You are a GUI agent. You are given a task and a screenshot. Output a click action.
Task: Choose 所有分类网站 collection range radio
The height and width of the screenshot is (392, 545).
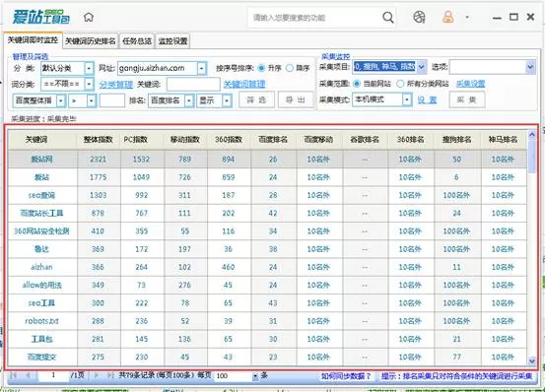tap(400, 84)
